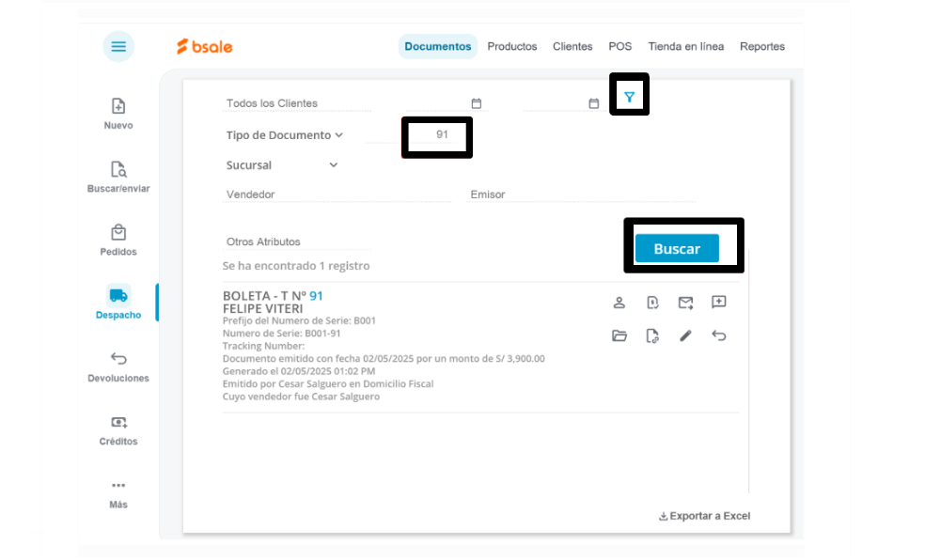Image resolution: width=925 pixels, height=560 pixels.
Task: Open the Clientes tab
Action: pos(572,47)
